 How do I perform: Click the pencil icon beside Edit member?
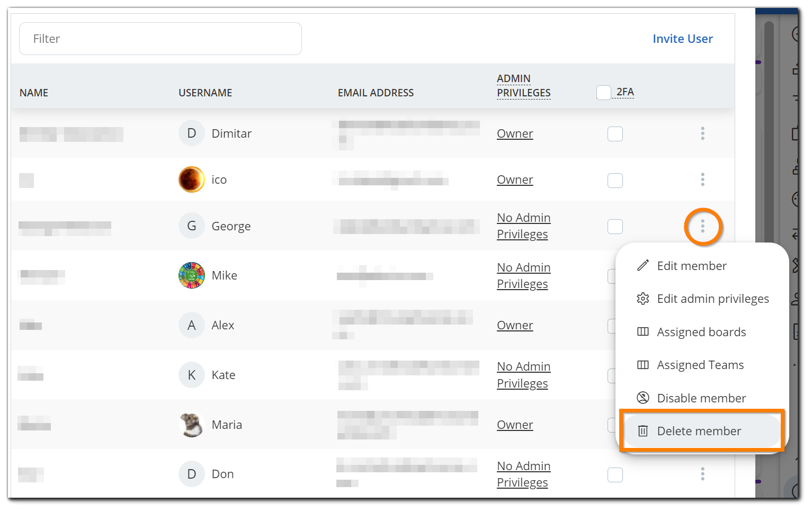[643, 266]
